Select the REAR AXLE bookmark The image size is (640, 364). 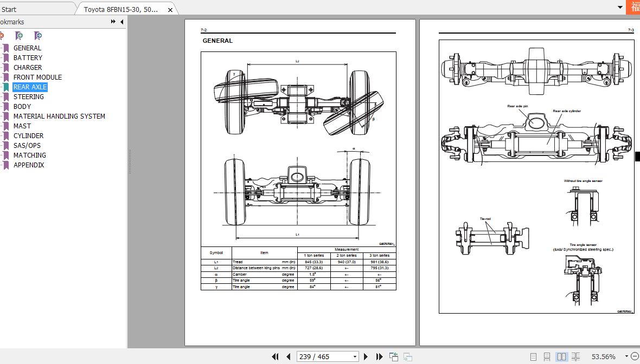30,87
